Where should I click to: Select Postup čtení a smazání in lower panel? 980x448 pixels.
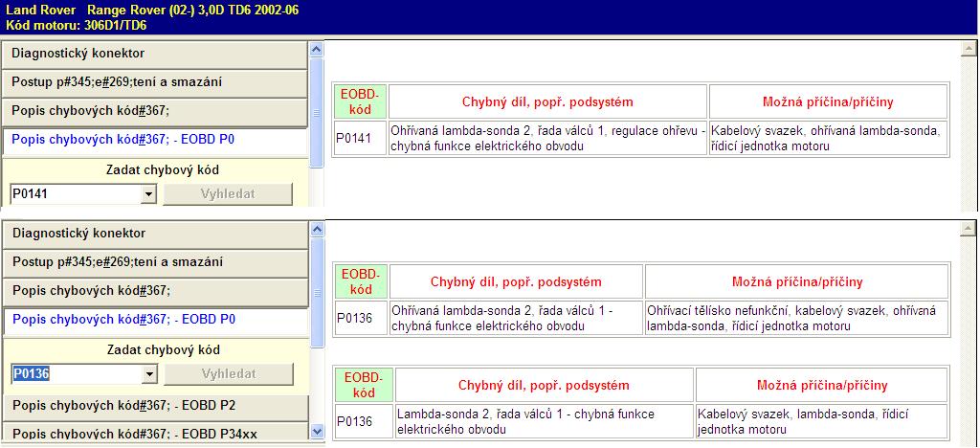(x=155, y=261)
